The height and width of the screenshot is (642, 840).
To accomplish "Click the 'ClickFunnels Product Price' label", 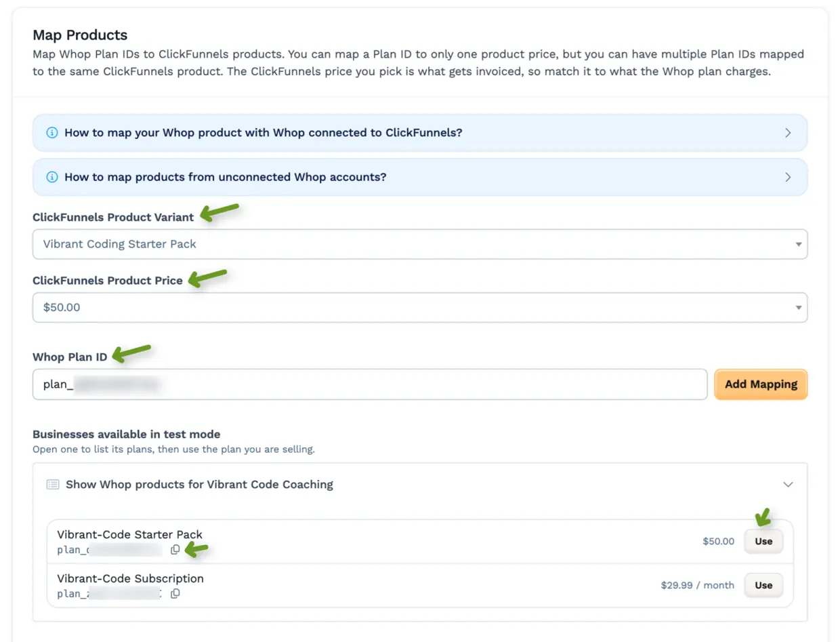I will [108, 280].
